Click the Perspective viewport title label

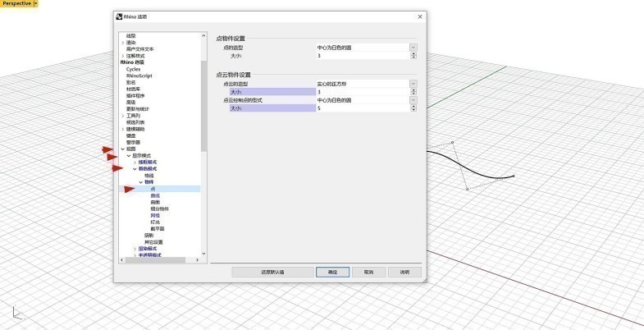(16, 3)
